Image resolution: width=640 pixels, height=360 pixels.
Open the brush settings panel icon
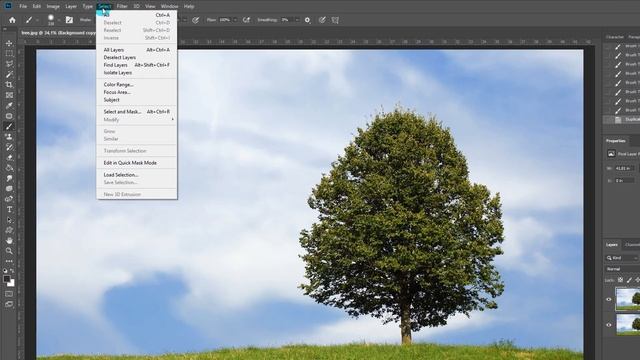(69, 20)
